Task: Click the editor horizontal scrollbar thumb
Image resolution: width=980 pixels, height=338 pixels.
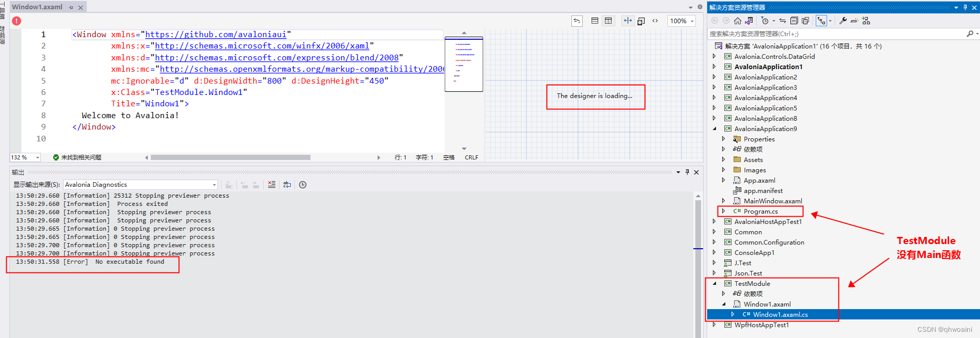Action: pyautogui.click(x=230, y=157)
